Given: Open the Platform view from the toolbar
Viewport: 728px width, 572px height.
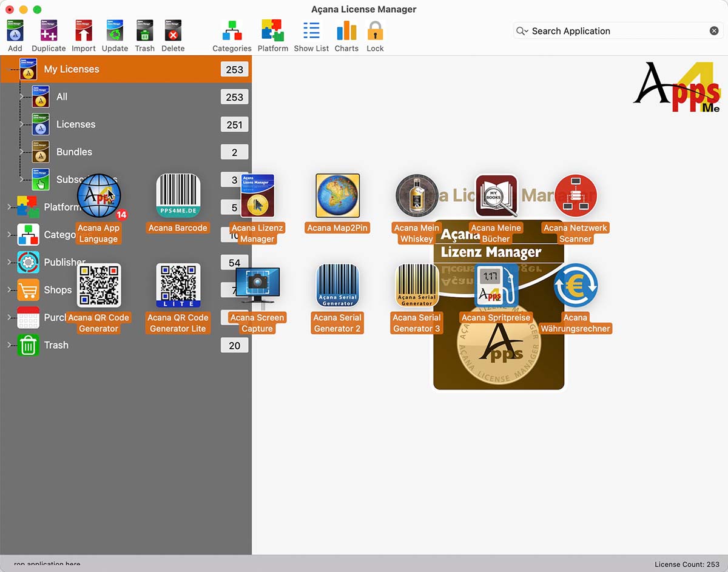Looking at the screenshot, I should pos(273,30).
